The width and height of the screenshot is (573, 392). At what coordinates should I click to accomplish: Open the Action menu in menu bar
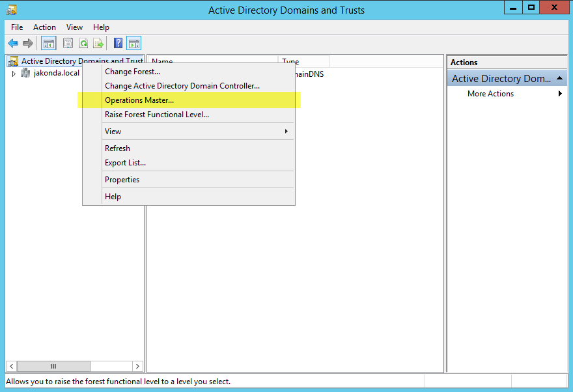pyautogui.click(x=44, y=27)
